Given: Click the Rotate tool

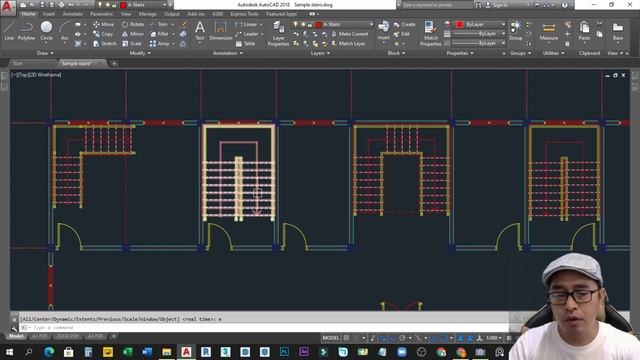Looking at the screenshot, I should click(133, 24).
